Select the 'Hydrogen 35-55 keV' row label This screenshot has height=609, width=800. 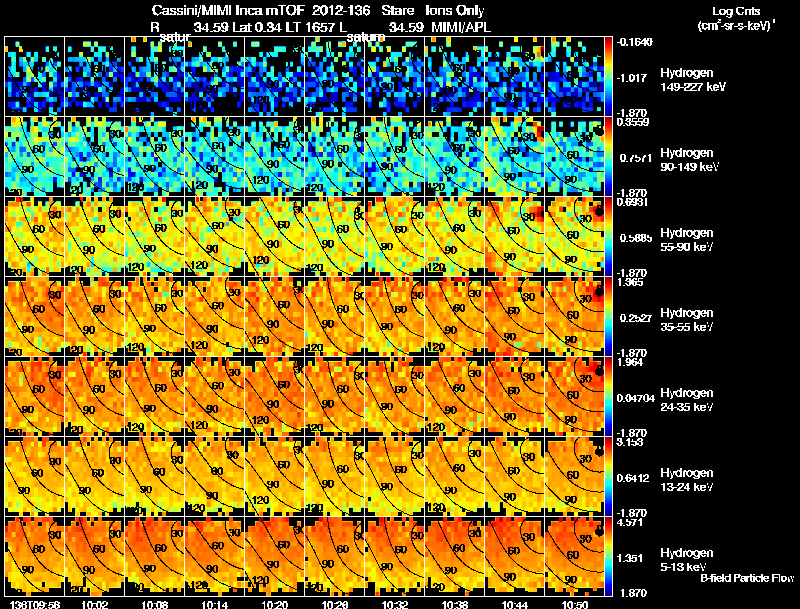(x=686, y=320)
